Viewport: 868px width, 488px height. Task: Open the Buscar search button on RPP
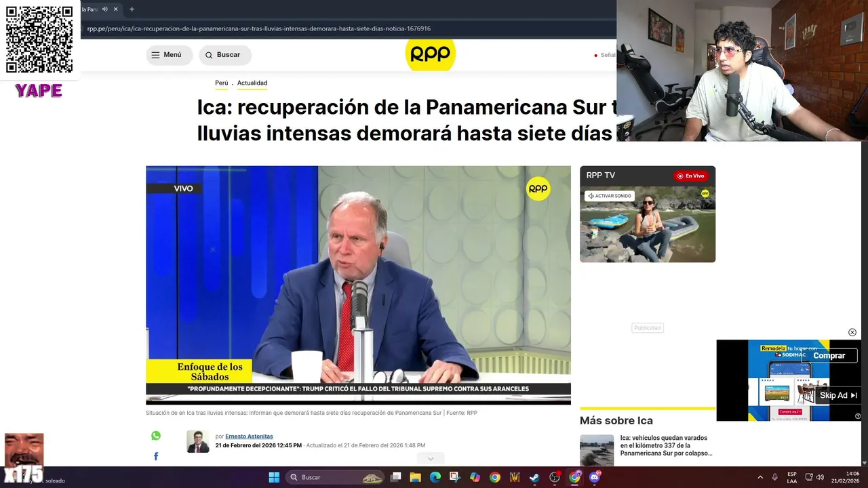click(225, 55)
